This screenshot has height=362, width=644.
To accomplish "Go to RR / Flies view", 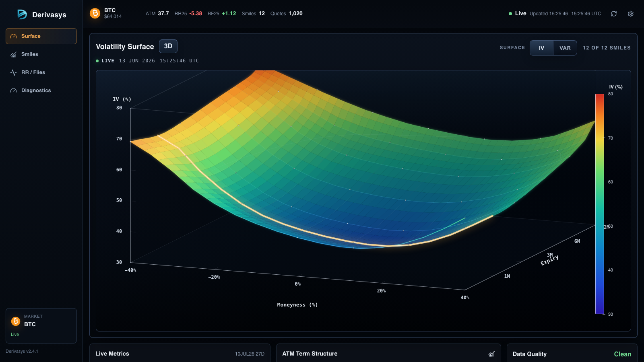I will click(41, 72).
